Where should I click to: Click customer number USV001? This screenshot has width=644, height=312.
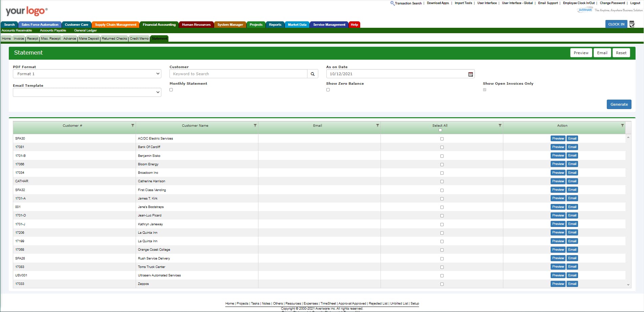click(x=21, y=275)
